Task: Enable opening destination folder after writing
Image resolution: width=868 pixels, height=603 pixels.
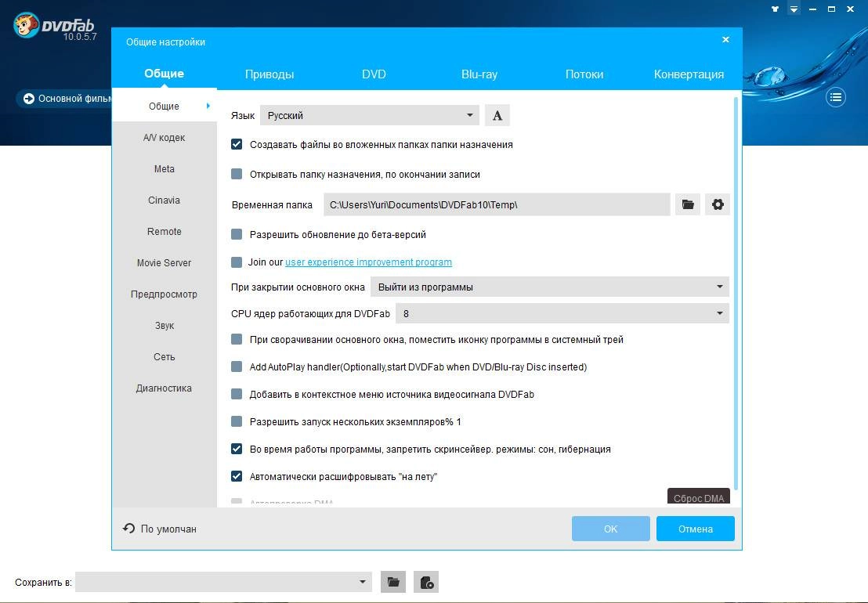Action: 237,175
